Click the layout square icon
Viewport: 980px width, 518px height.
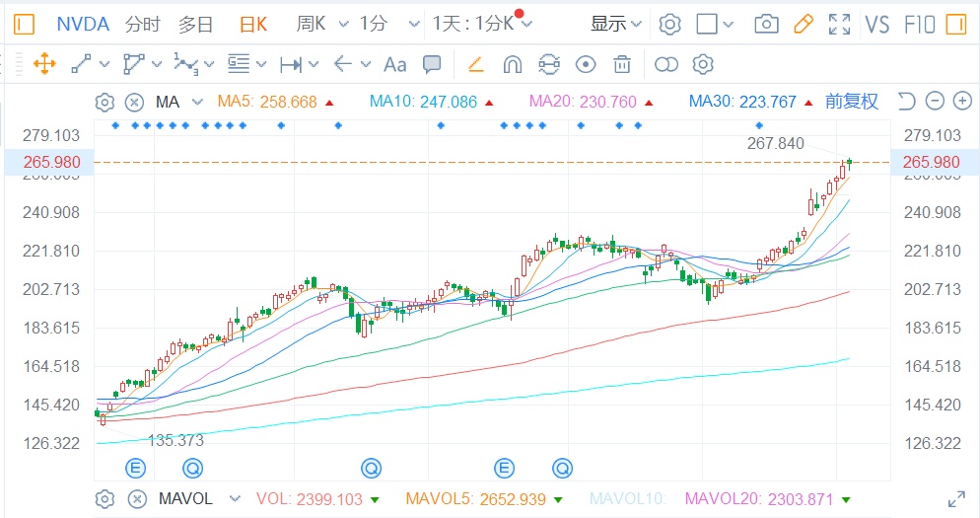[x=706, y=25]
